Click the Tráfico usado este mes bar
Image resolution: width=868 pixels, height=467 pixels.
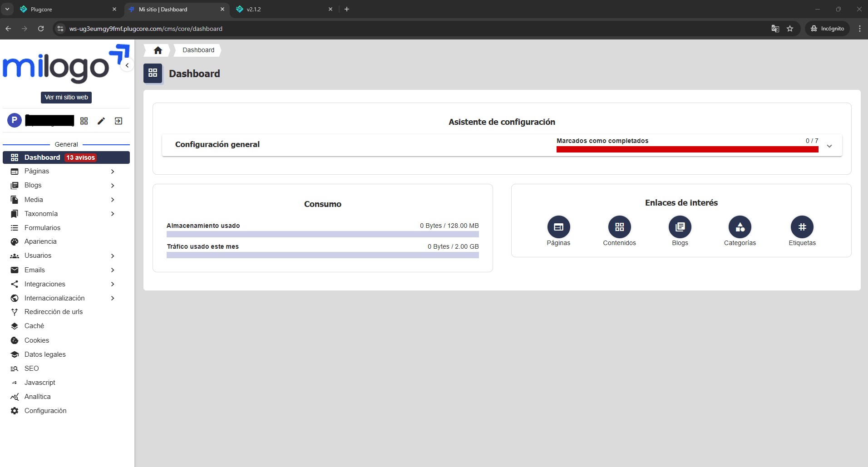pyautogui.click(x=323, y=255)
